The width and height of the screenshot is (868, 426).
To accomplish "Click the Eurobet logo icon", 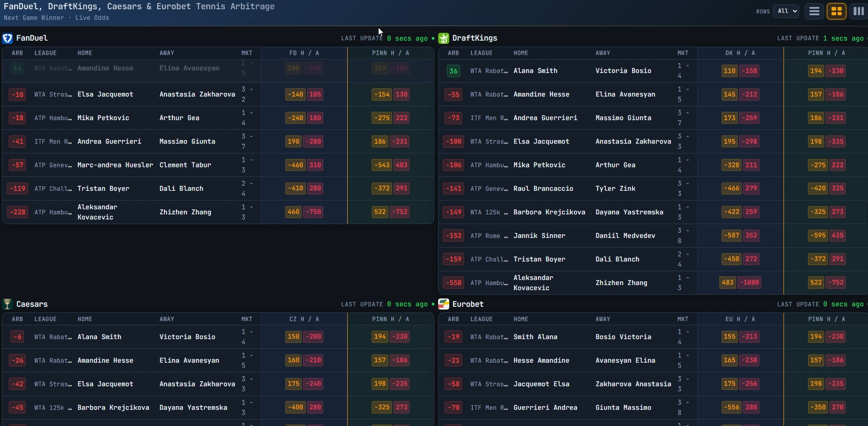I will [444, 304].
